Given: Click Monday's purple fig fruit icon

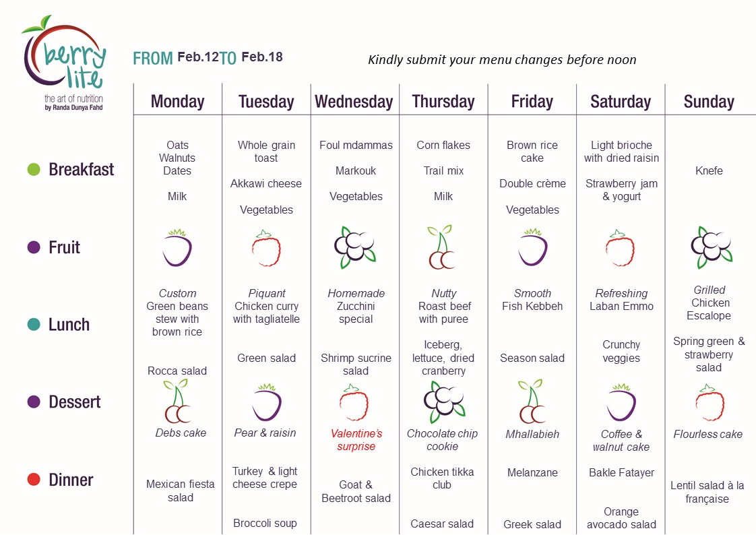Looking at the screenshot, I should [177, 248].
